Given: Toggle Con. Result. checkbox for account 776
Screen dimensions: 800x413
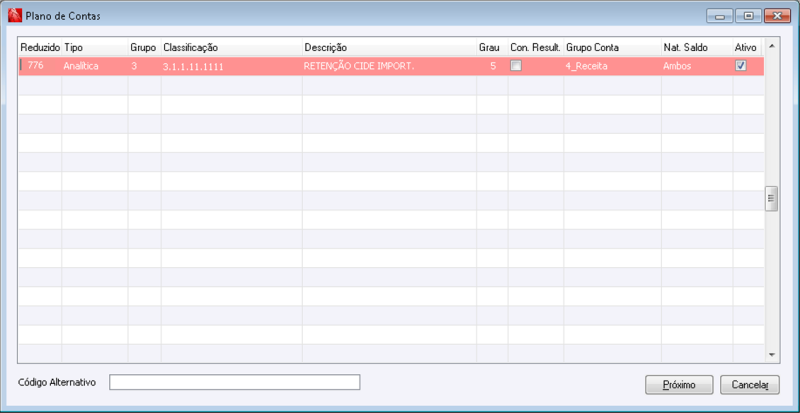Looking at the screenshot, I should (516, 66).
